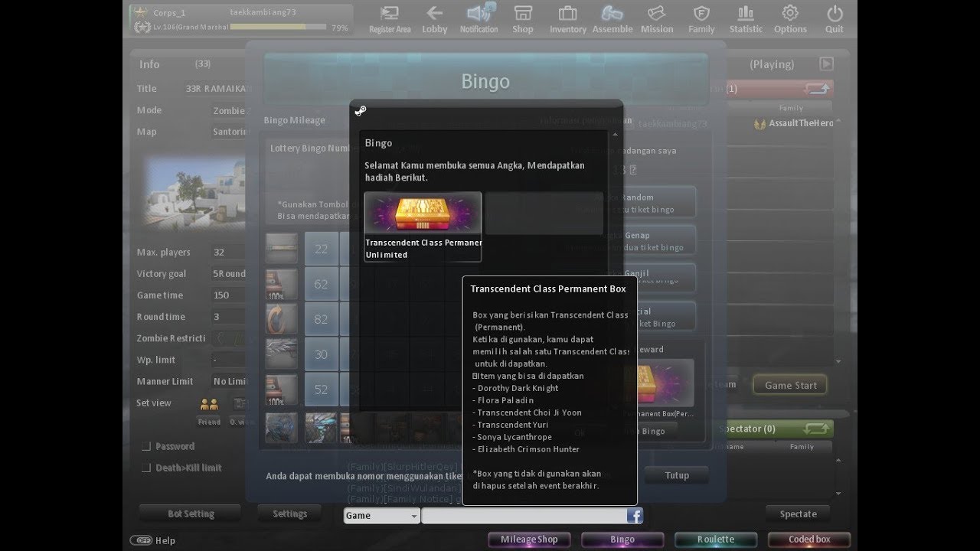Click the AssaultTheHero family emblem

759,123
